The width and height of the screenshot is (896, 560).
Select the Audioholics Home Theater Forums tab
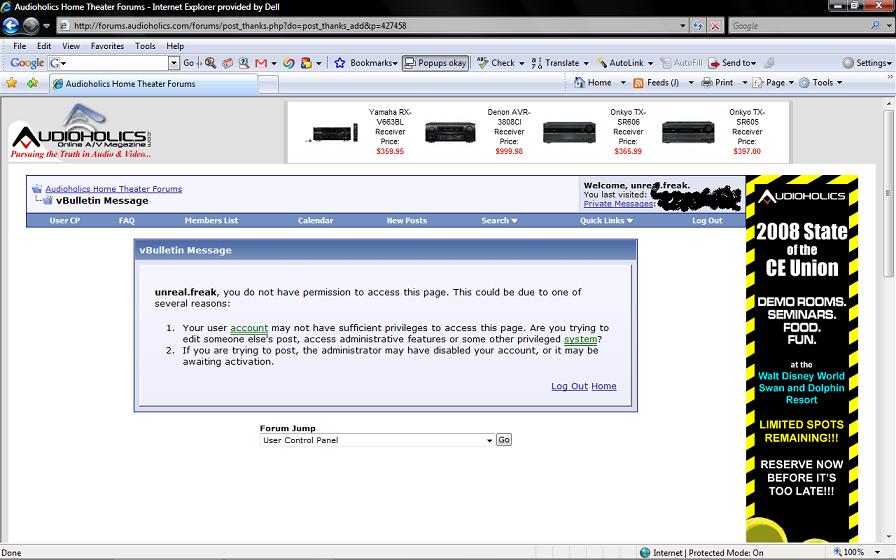point(153,83)
